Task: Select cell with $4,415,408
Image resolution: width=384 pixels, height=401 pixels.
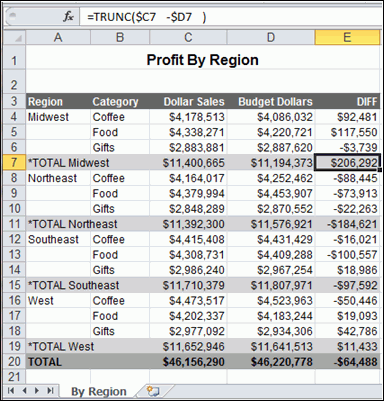Action: point(188,239)
